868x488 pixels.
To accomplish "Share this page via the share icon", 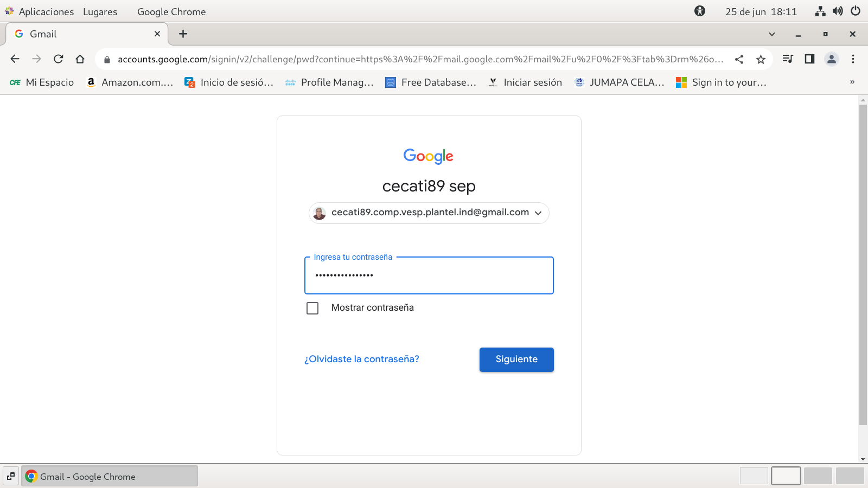I will tap(739, 59).
